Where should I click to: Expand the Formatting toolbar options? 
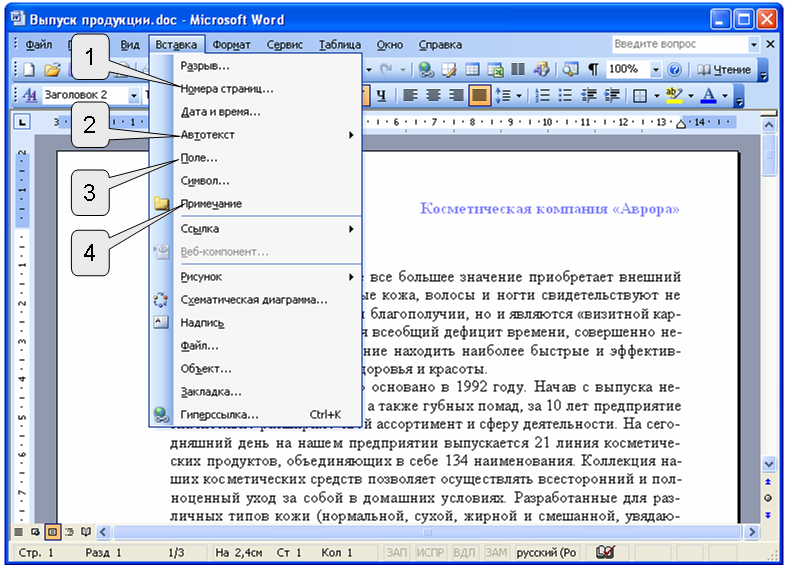point(739,96)
